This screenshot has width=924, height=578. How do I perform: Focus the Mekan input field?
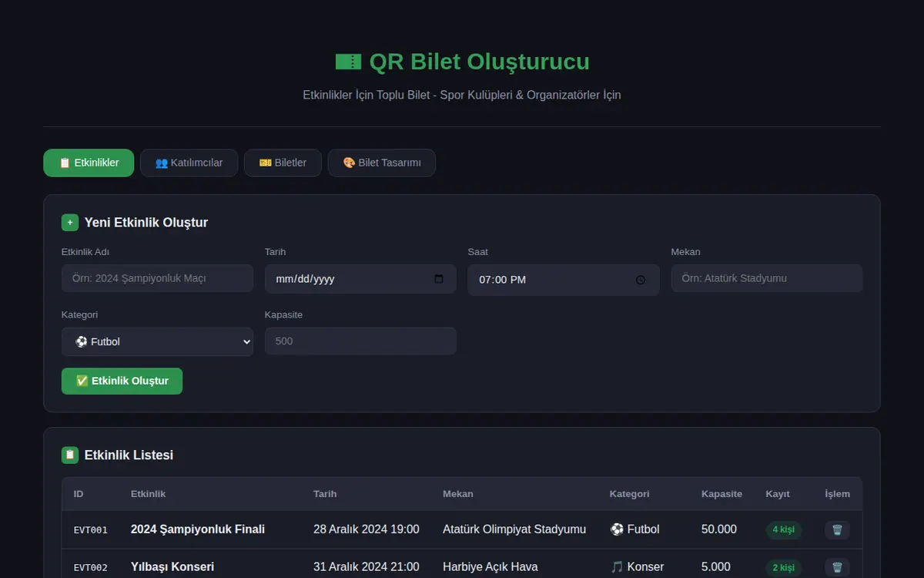click(x=767, y=278)
